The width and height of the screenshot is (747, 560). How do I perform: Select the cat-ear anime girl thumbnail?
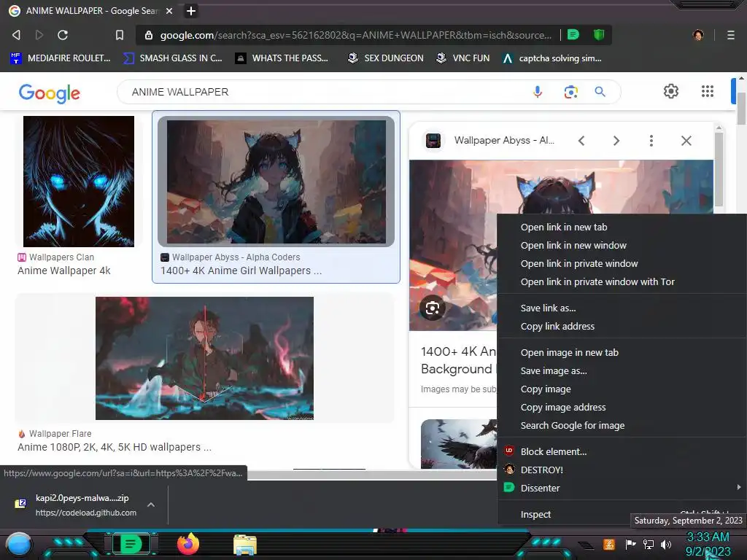[276, 182]
